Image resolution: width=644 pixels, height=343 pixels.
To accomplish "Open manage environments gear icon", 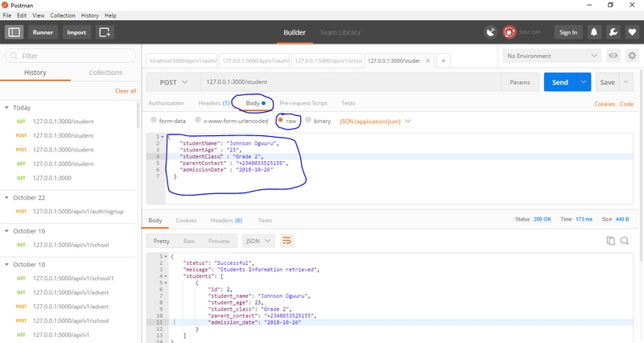I will click(631, 56).
